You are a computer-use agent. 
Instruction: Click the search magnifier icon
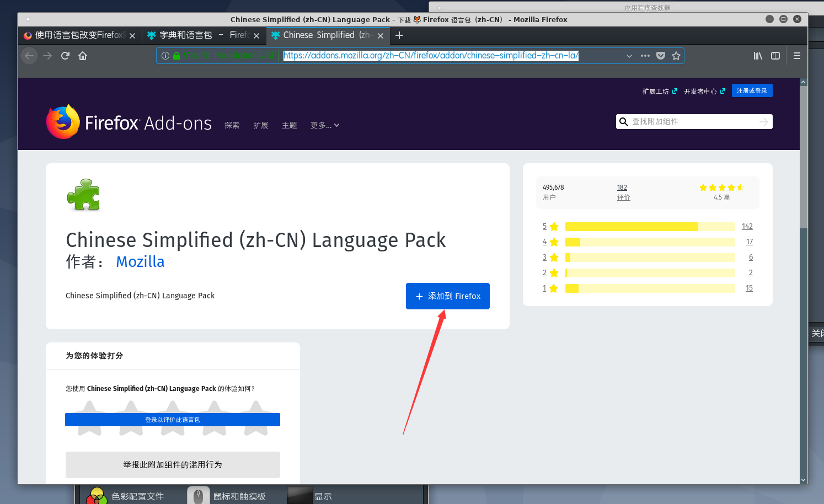click(624, 122)
